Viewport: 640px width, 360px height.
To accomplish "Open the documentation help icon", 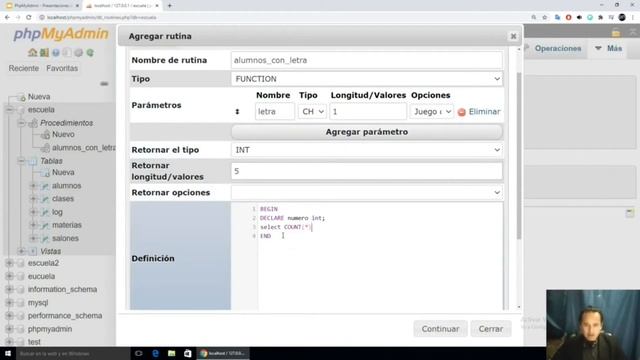I will (56, 53).
